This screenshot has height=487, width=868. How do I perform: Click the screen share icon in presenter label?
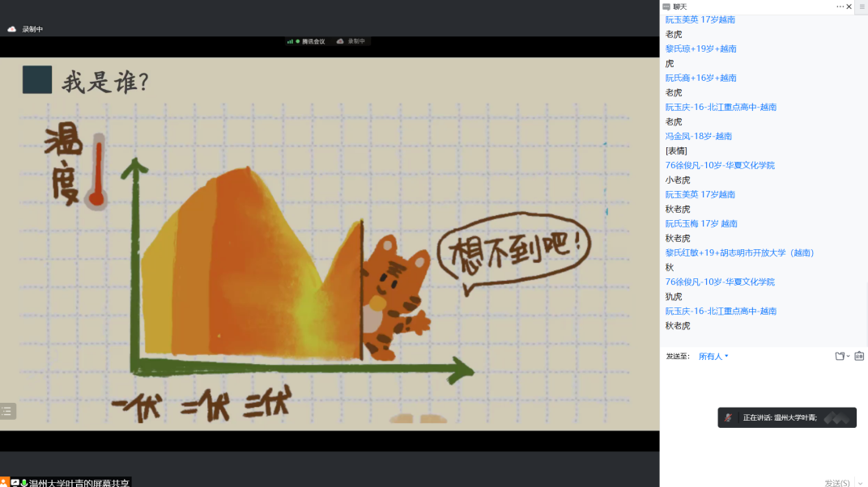(x=15, y=483)
